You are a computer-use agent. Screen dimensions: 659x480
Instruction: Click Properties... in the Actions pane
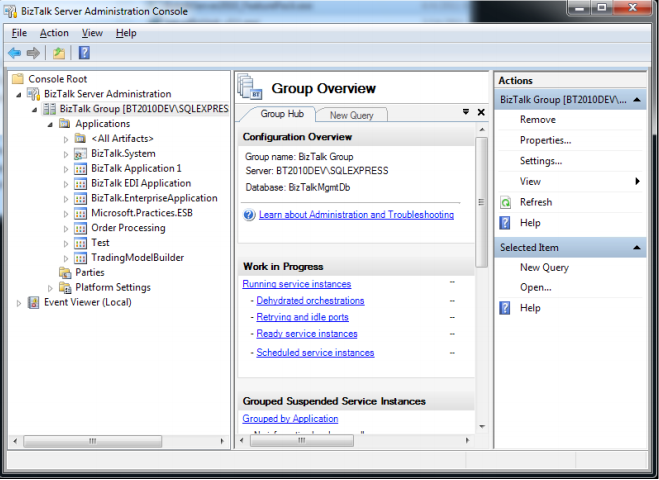coord(546,140)
